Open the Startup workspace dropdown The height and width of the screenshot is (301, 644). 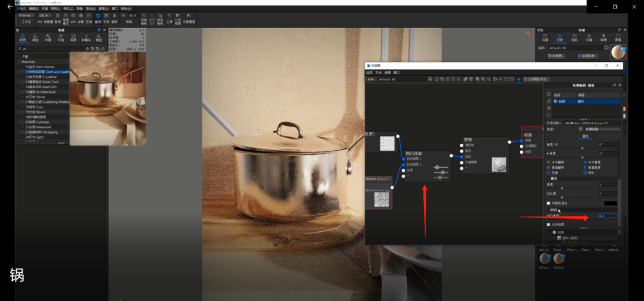point(26,15)
